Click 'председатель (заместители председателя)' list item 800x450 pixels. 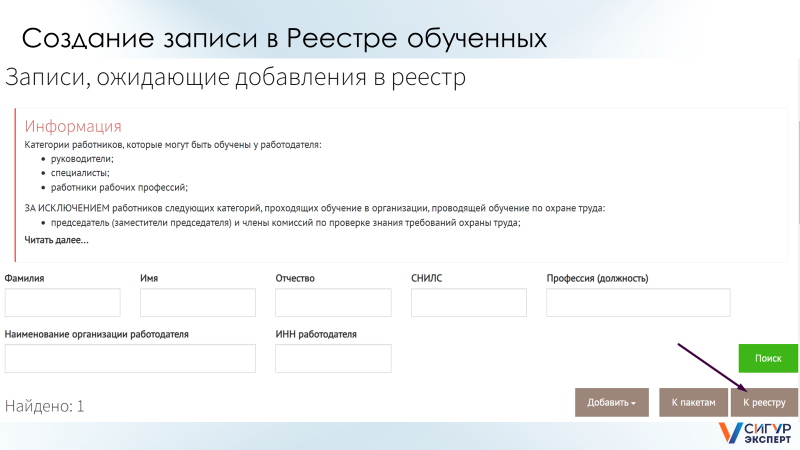click(286, 223)
